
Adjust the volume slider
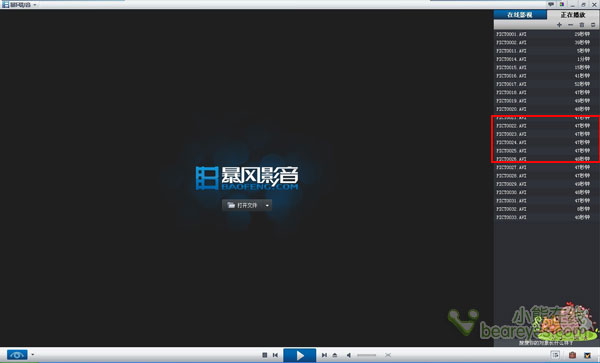tap(366, 355)
